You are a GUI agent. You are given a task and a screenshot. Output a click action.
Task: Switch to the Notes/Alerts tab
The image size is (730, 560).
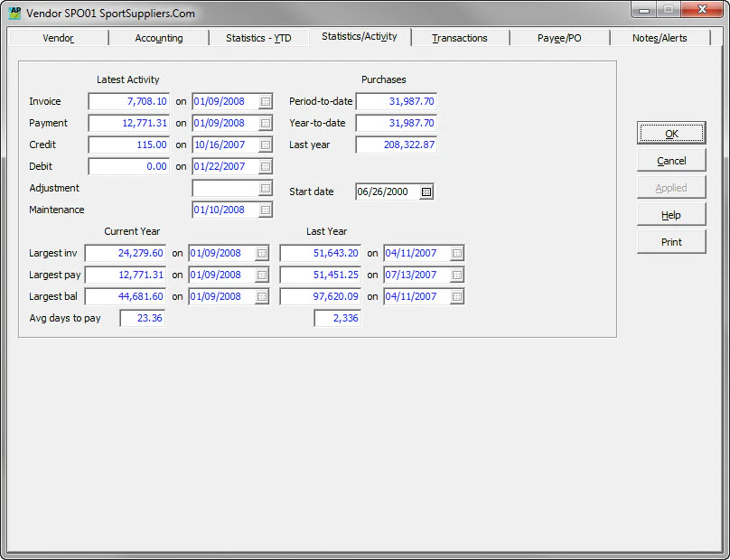click(660, 38)
